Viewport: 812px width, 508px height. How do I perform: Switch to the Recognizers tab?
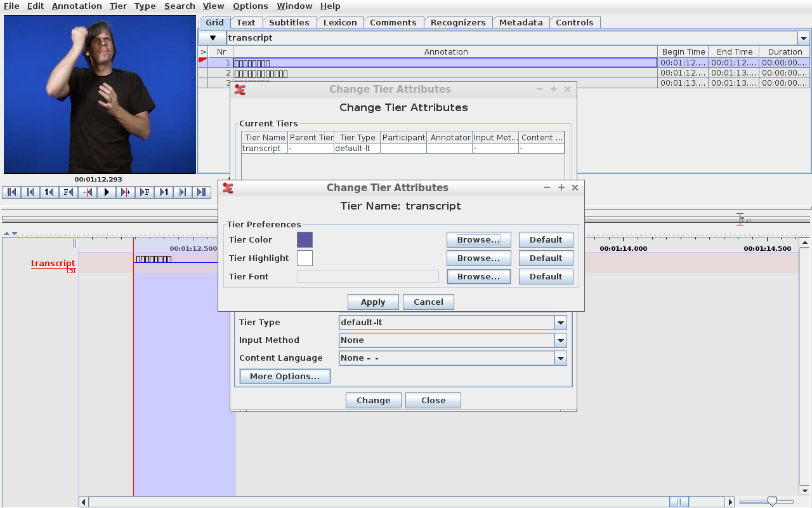(x=458, y=22)
